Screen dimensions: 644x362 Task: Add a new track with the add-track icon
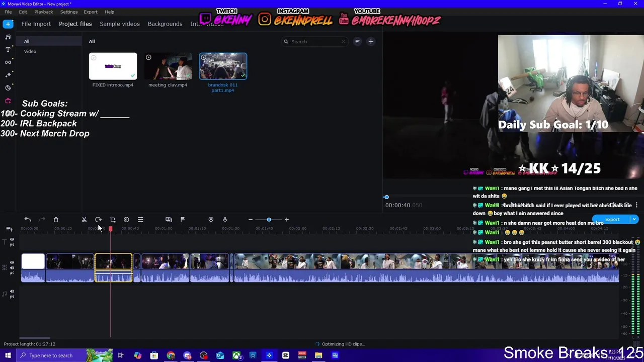[x=9, y=229]
